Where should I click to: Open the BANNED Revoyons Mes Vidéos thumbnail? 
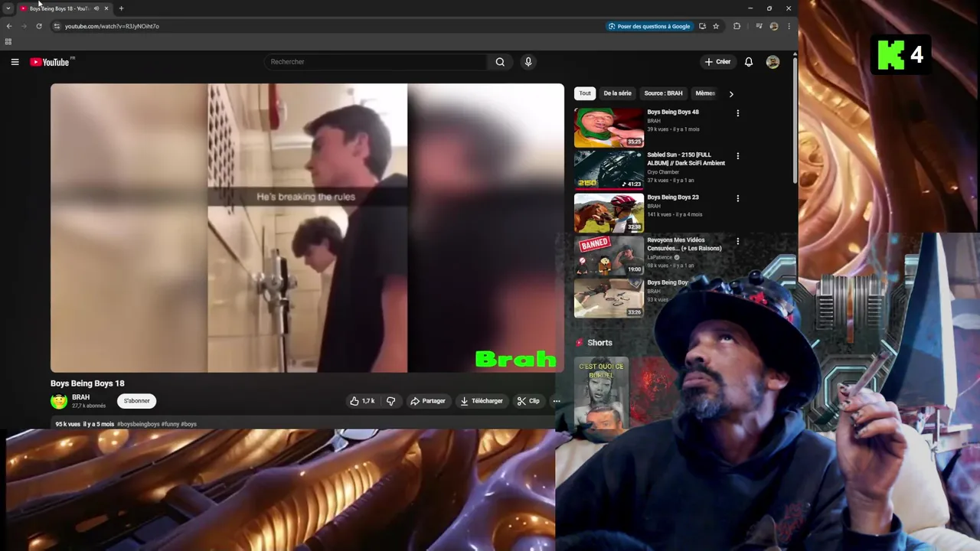(609, 256)
